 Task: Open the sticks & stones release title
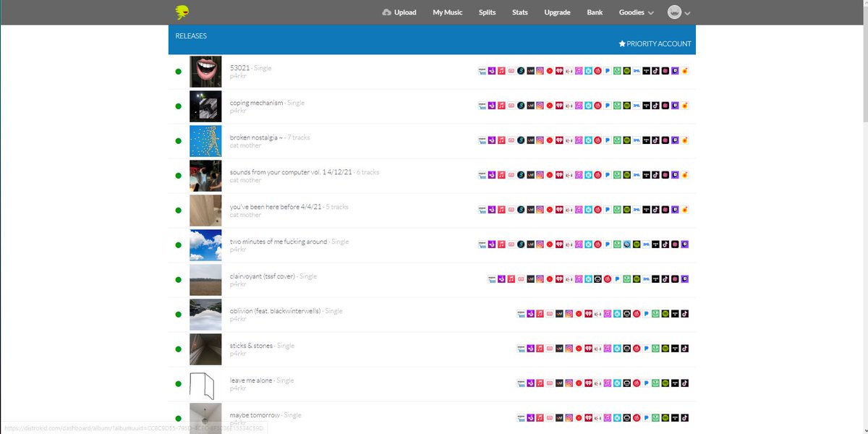(251, 346)
